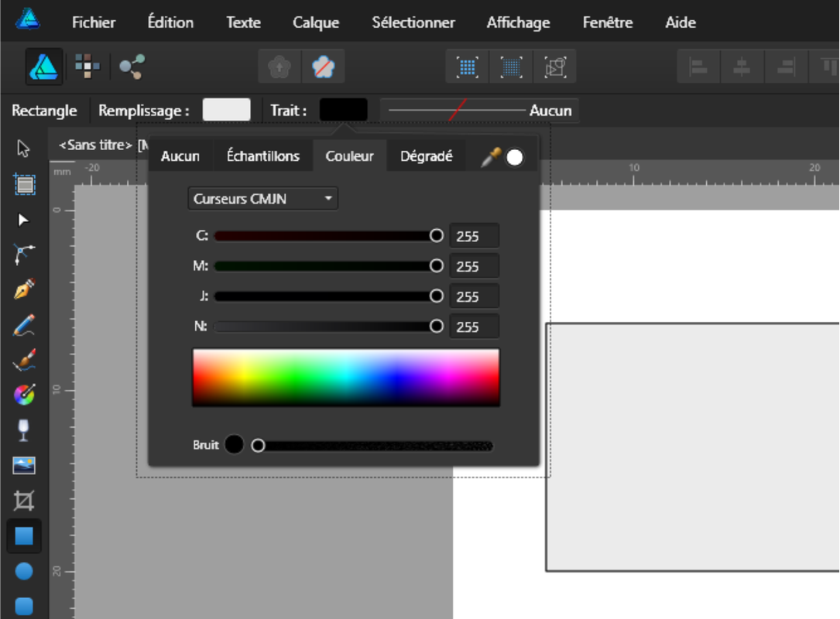
Task: Switch to Export persona icon
Action: 132,67
